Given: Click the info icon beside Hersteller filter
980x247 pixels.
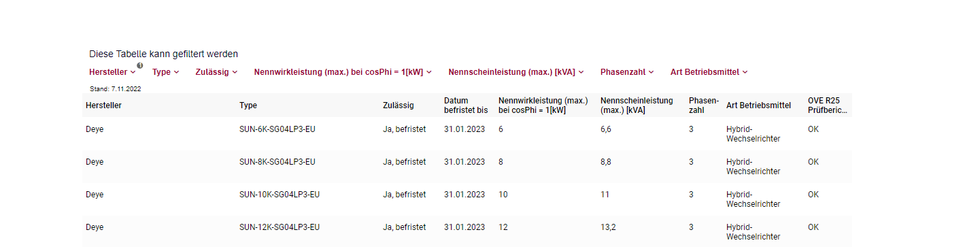Looking at the screenshot, I should [139, 65].
